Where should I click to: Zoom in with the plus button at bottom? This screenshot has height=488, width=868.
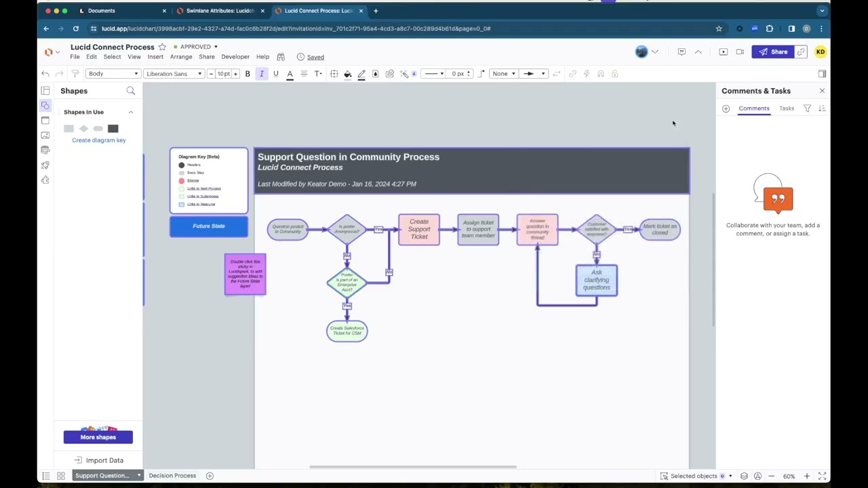tap(807, 476)
